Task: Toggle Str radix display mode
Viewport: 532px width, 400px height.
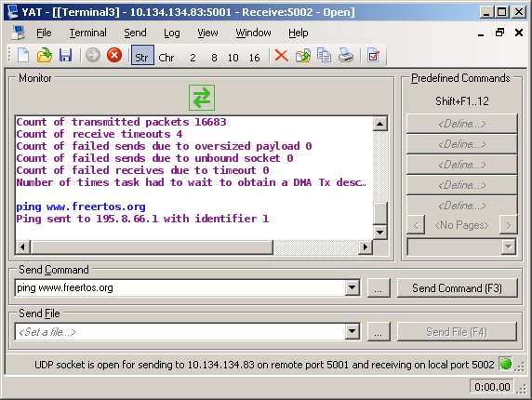Action: click(142, 55)
